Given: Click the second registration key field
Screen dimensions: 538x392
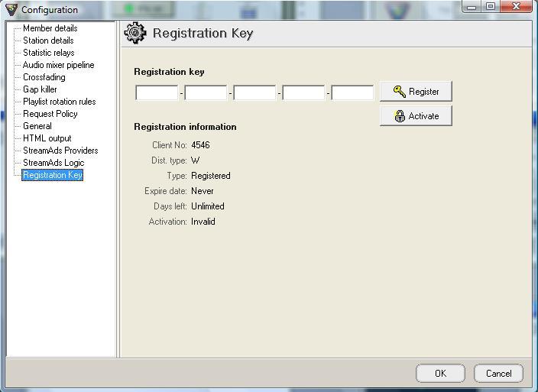Looking at the screenshot, I should tap(206, 92).
